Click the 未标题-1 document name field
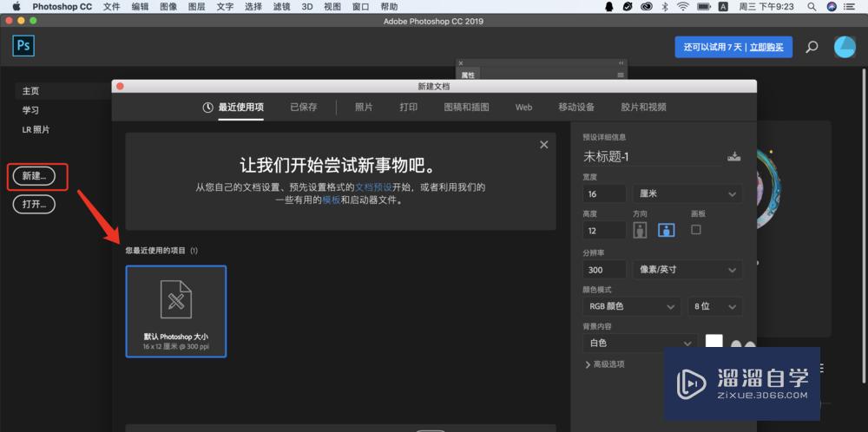Viewport: 868px width, 432px height. coord(652,156)
